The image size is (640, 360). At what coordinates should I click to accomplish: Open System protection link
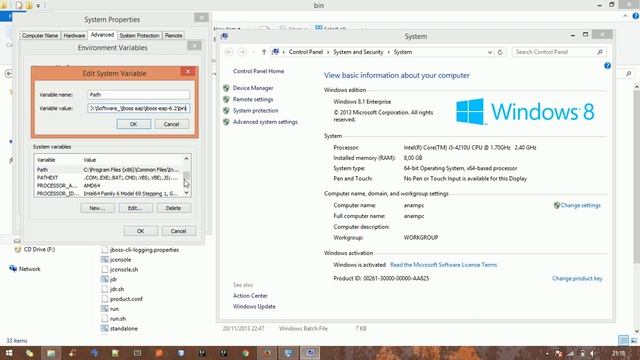click(256, 111)
